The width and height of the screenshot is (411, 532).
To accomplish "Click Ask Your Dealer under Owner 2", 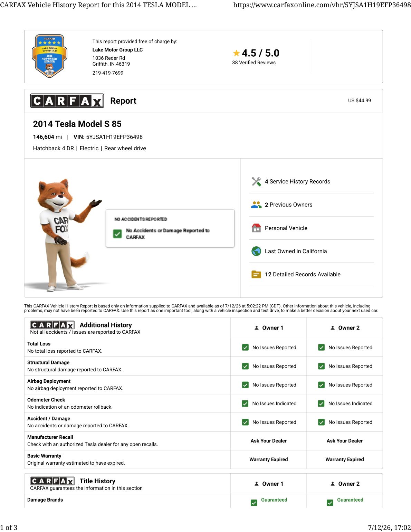I will coord(345,441).
